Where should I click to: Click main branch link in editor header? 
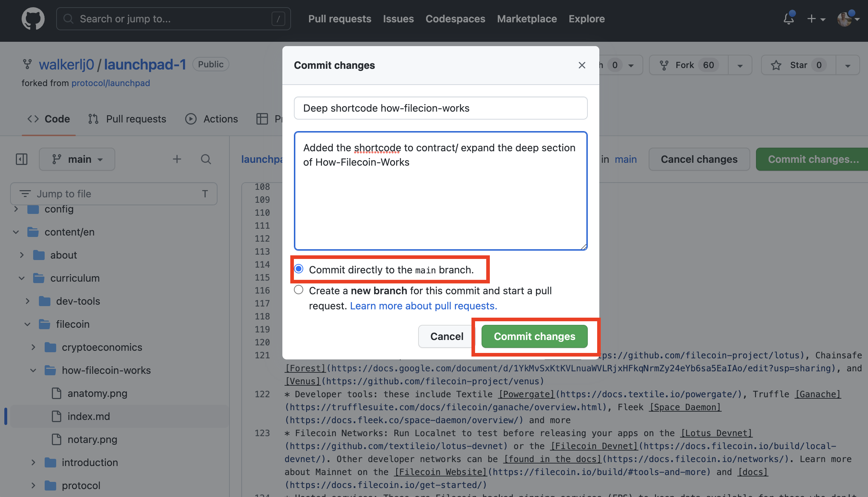626,159
